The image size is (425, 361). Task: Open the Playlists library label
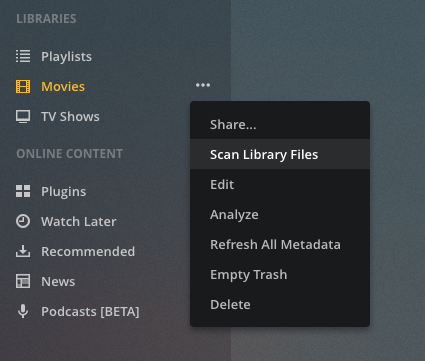click(x=66, y=57)
